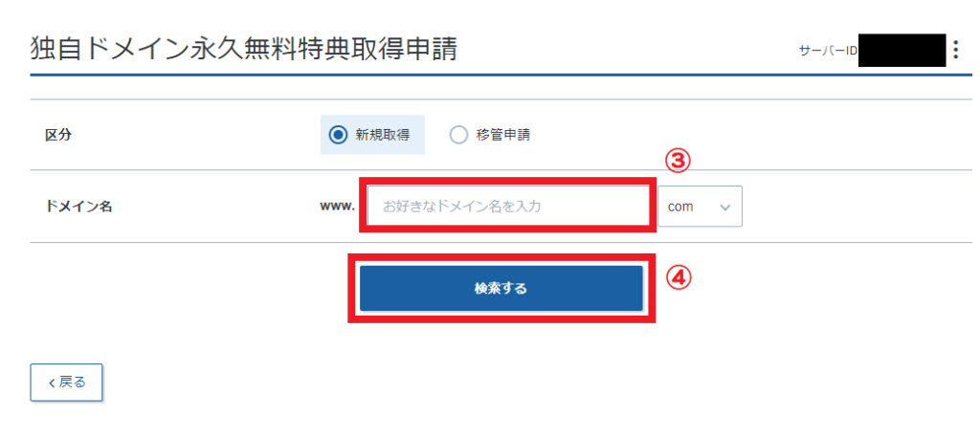Select the 新規取得 radio button
Viewport: 980px width, 438px height.
click(x=338, y=135)
